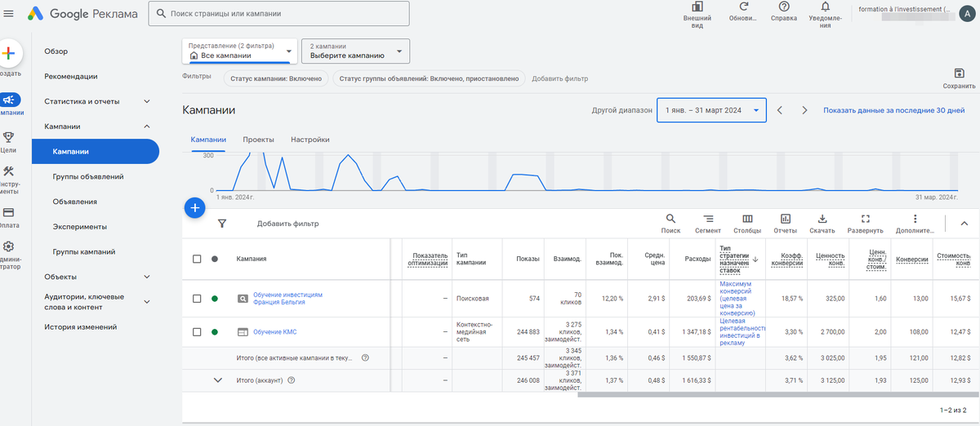The width and height of the screenshot is (980, 426).
Task: Open the Выберите кампанию dropdown
Action: pos(355,51)
